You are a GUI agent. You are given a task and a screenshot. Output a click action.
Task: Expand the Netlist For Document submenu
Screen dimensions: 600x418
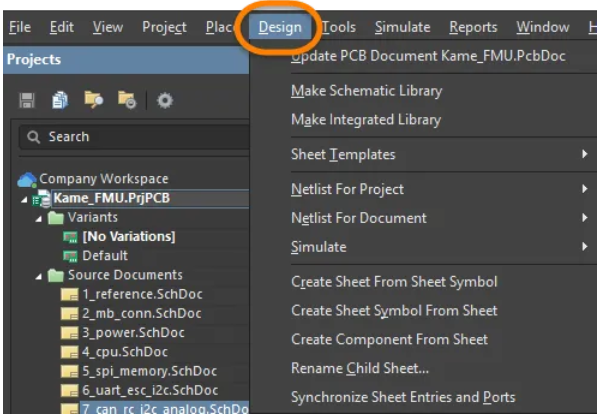click(x=584, y=218)
